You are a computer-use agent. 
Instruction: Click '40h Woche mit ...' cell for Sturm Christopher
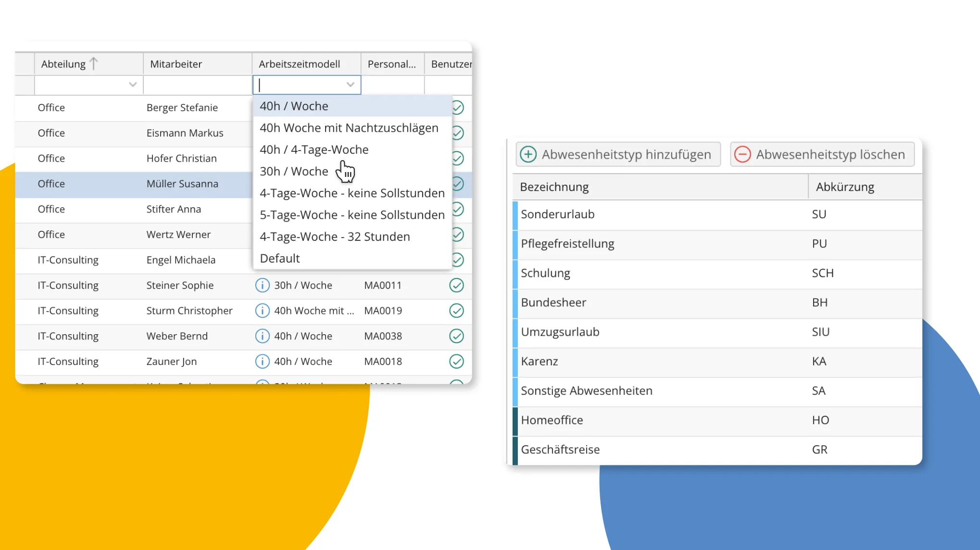tap(314, 311)
